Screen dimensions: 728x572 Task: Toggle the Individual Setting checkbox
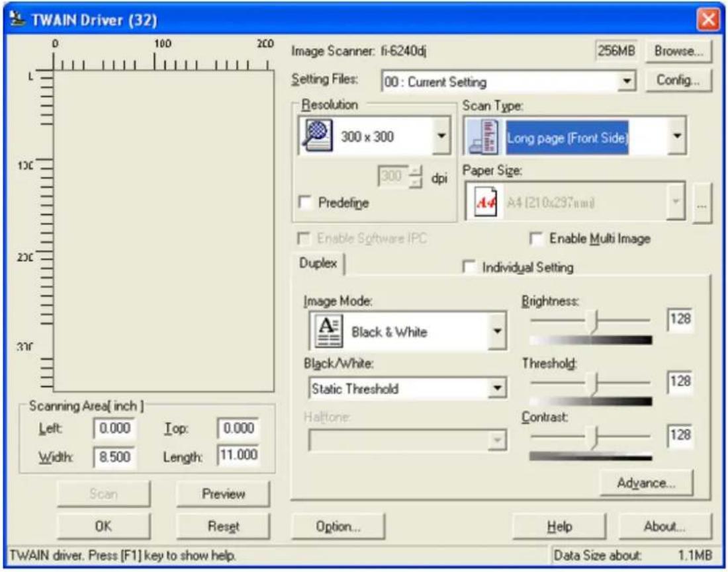(x=469, y=266)
